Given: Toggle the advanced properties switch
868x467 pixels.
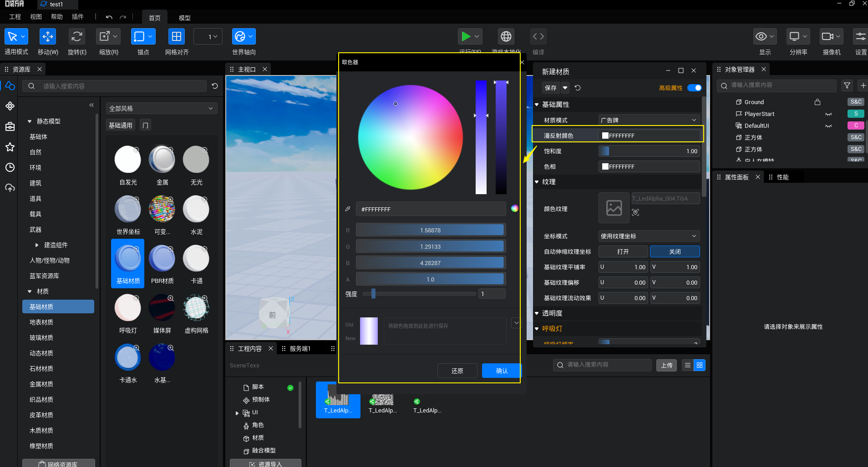Looking at the screenshot, I should [695, 88].
